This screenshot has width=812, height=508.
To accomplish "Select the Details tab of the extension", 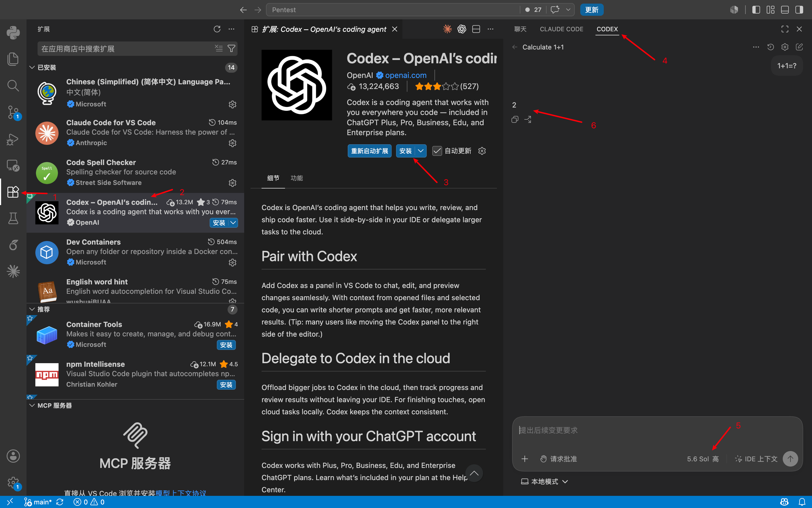I will point(273,178).
